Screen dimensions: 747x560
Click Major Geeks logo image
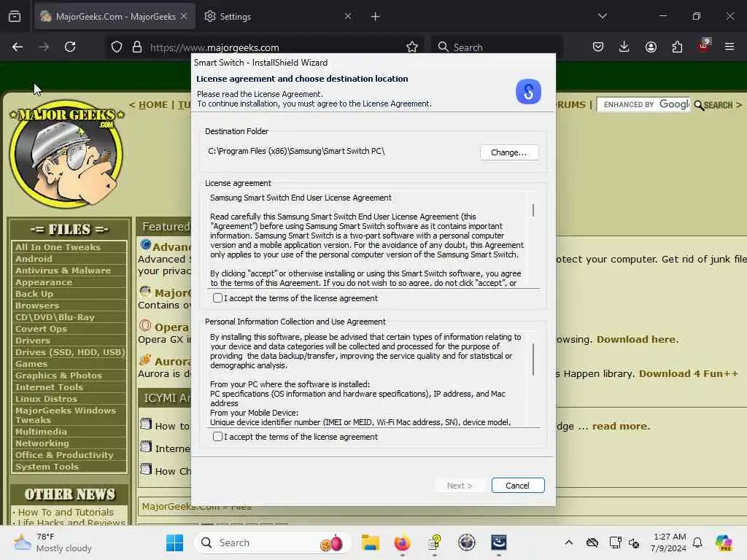point(66,153)
